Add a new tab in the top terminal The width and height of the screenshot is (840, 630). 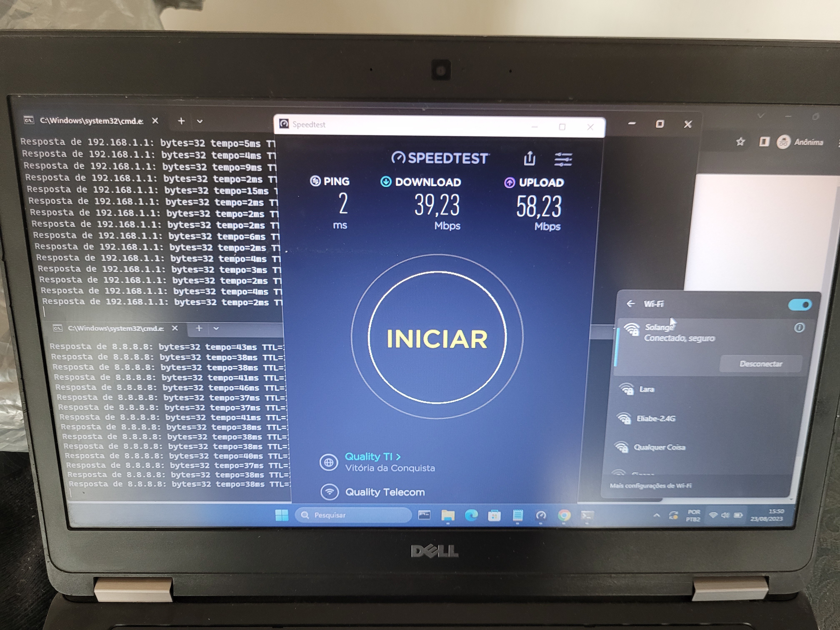coord(181,121)
